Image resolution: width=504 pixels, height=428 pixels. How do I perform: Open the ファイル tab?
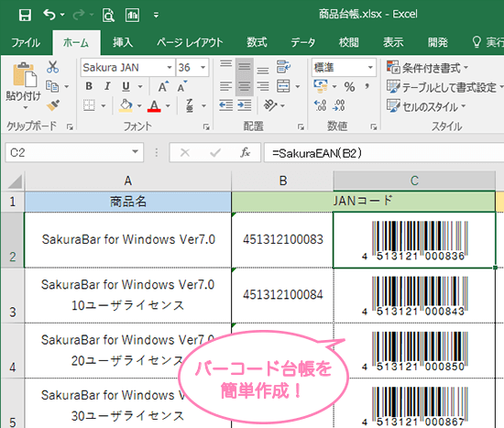pyautogui.click(x=26, y=43)
